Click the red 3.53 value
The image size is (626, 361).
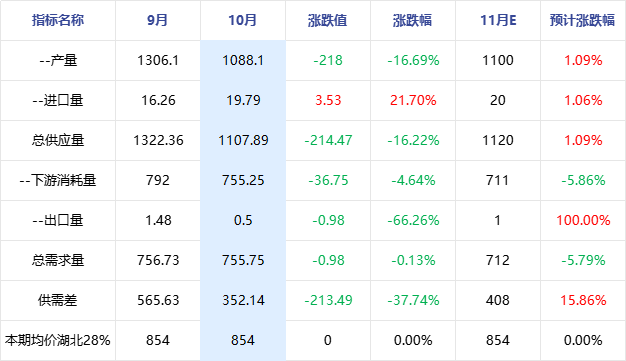(328, 100)
